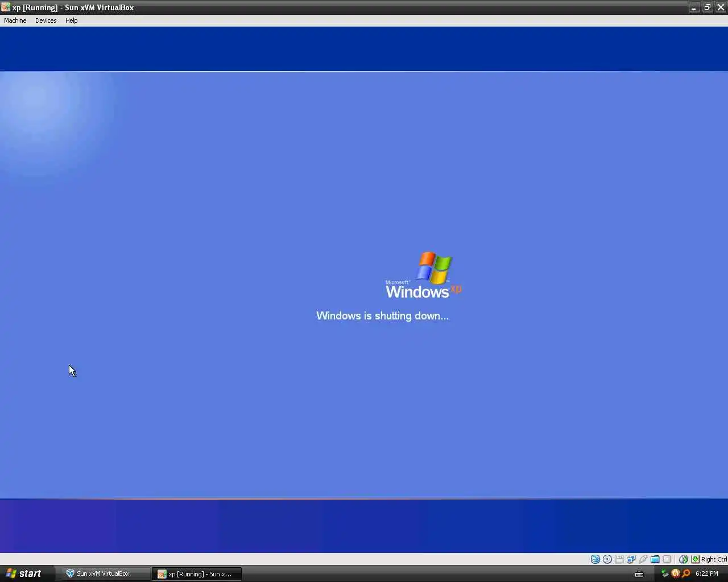
Task: Click the VirtualBox title bar application icon
Action: (6, 7)
